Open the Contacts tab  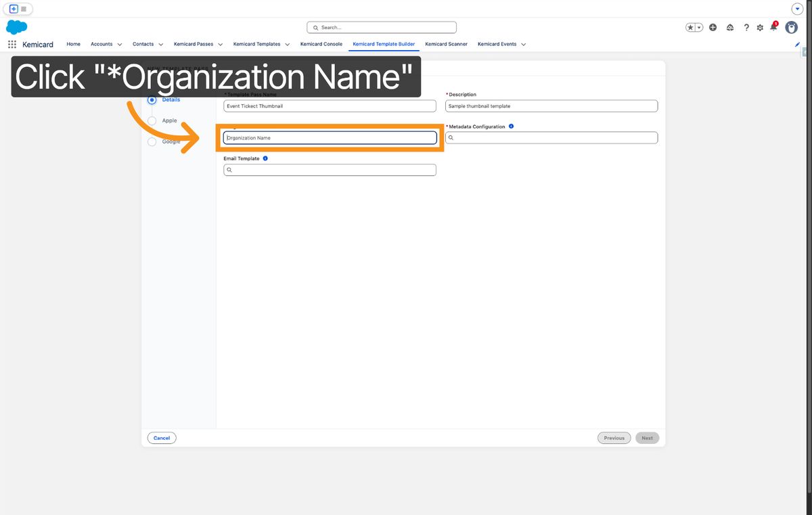tap(143, 44)
